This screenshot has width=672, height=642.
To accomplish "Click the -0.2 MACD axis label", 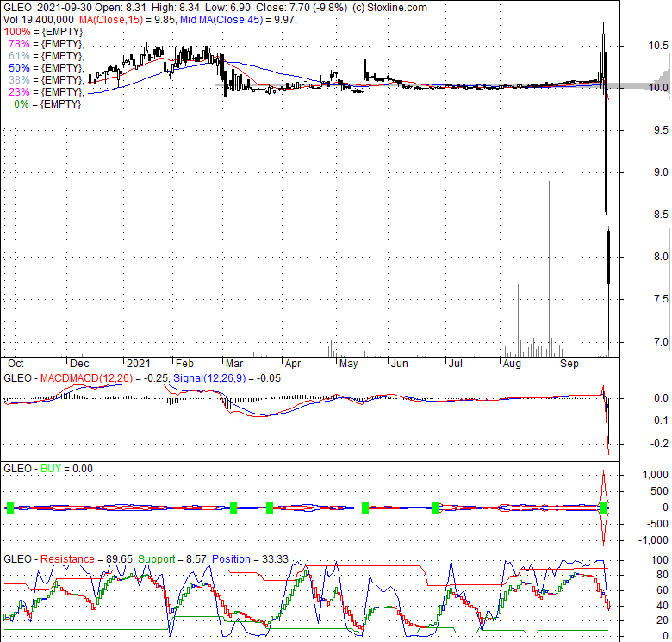I will click(659, 443).
